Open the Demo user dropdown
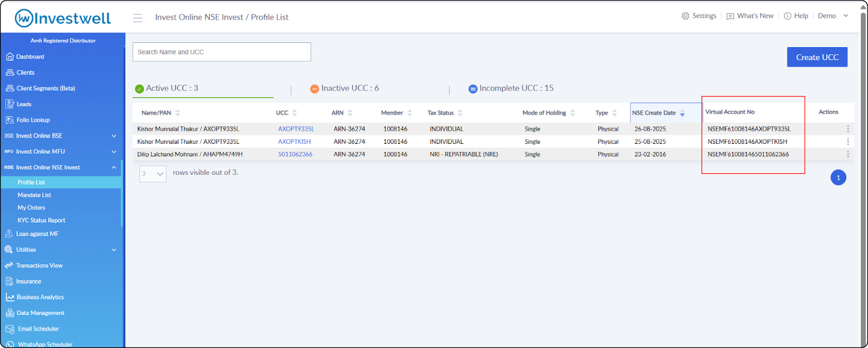868x348 pixels. (x=833, y=16)
